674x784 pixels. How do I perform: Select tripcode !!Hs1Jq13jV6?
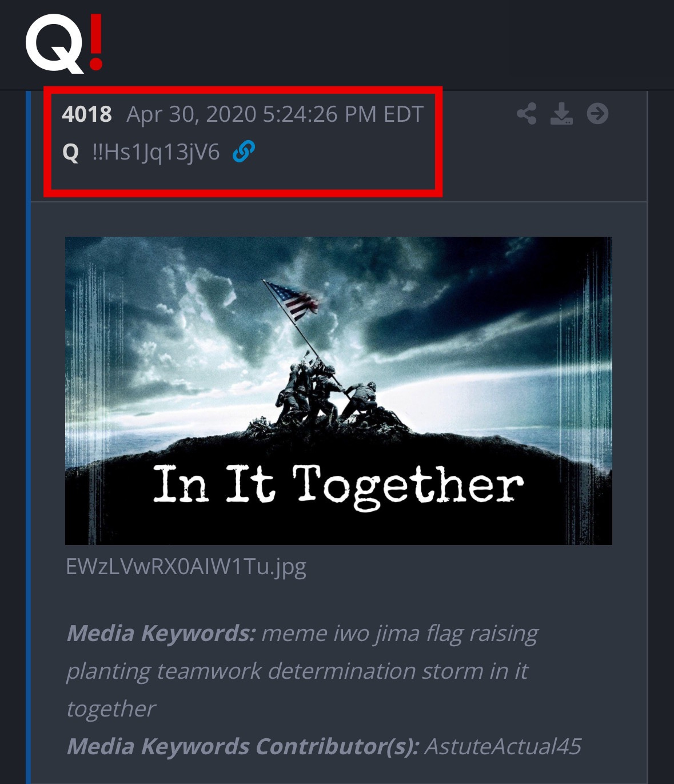coord(156,152)
